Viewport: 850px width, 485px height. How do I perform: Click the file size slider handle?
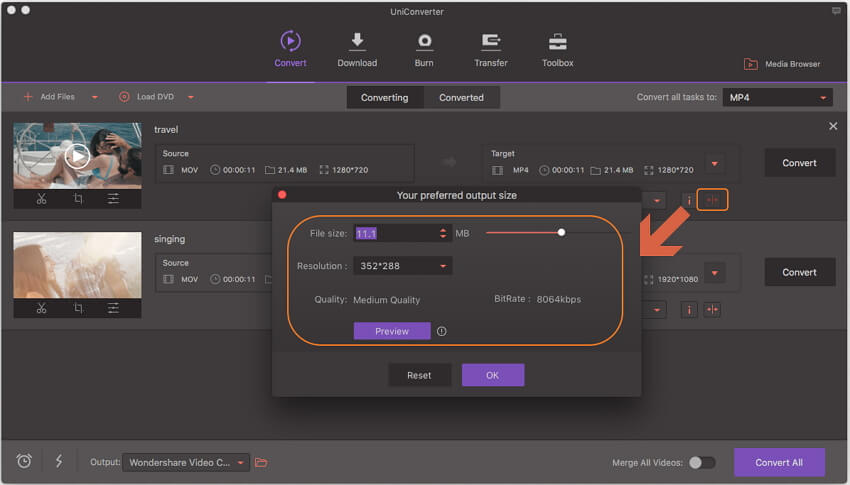(x=561, y=232)
